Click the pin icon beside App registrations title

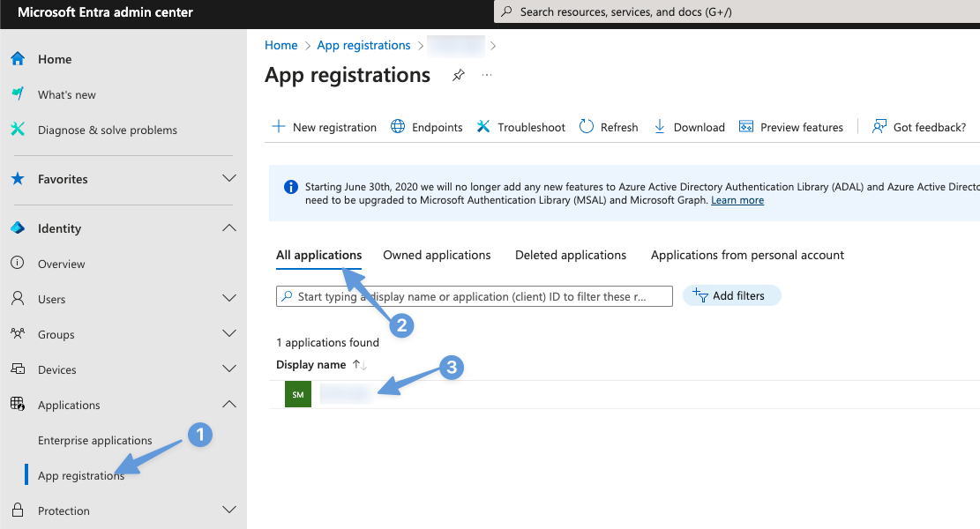(458, 76)
